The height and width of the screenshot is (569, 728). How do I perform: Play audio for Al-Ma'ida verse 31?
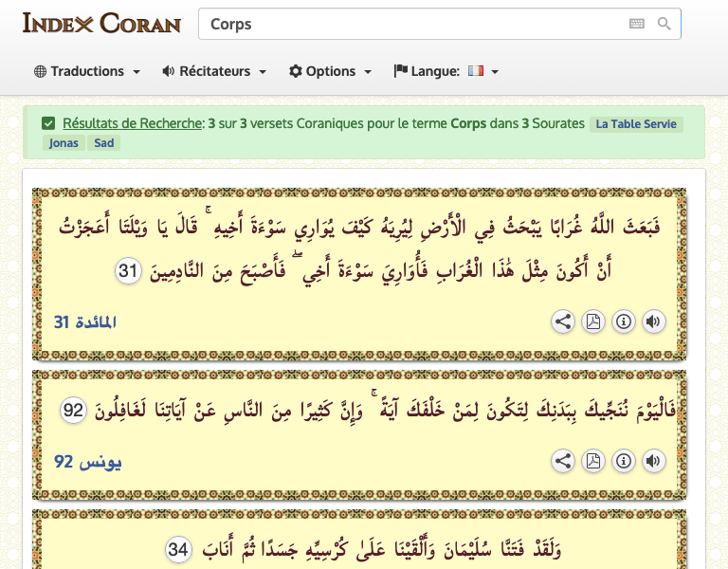click(x=653, y=321)
